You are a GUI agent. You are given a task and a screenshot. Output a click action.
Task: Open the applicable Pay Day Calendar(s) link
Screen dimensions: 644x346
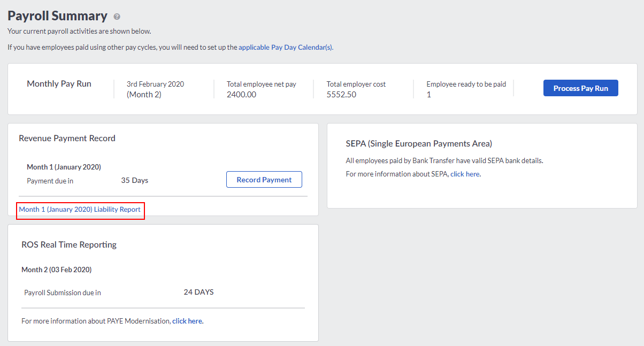(286, 47)
